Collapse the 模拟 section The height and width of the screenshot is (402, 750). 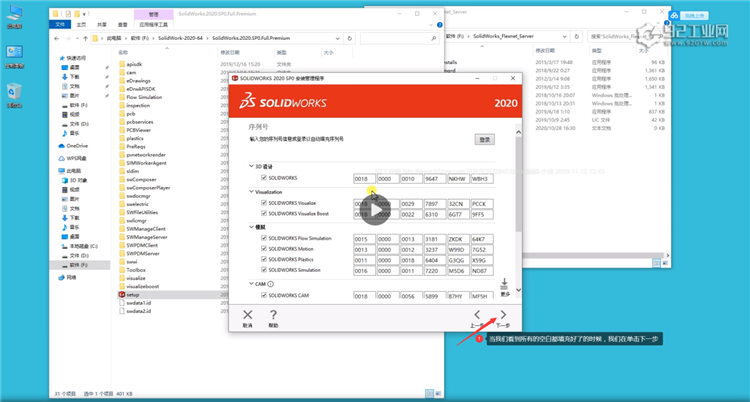pyautogui.click(x=251, y=227)
